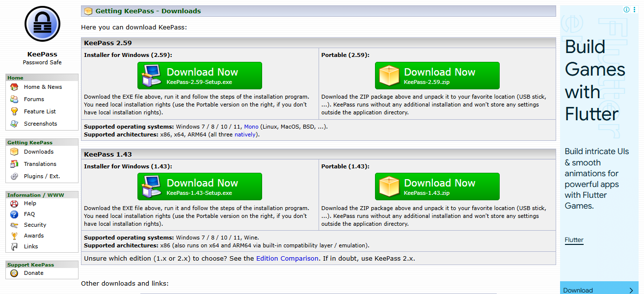Click the Feature List lightbulb icon
Viewport: 644px width, 294px height.
point(14,111)
